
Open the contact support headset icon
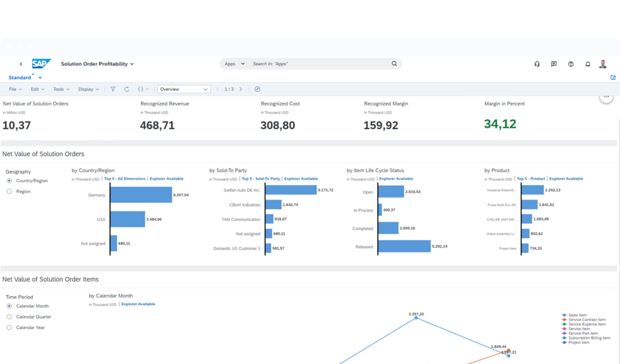(537, 64)
